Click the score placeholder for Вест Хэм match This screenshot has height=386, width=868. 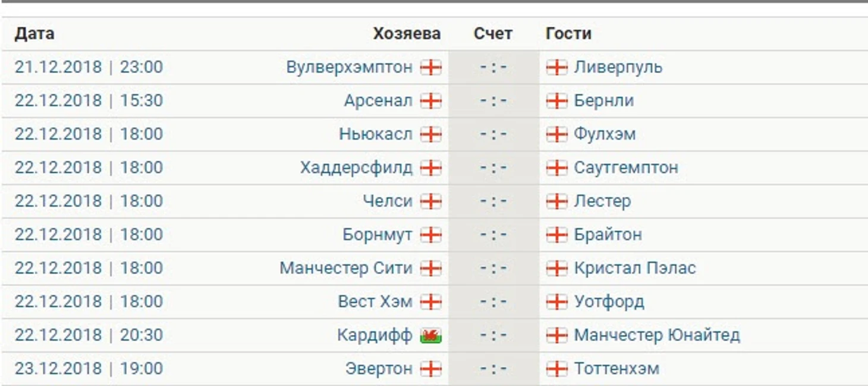coord(493,302)
